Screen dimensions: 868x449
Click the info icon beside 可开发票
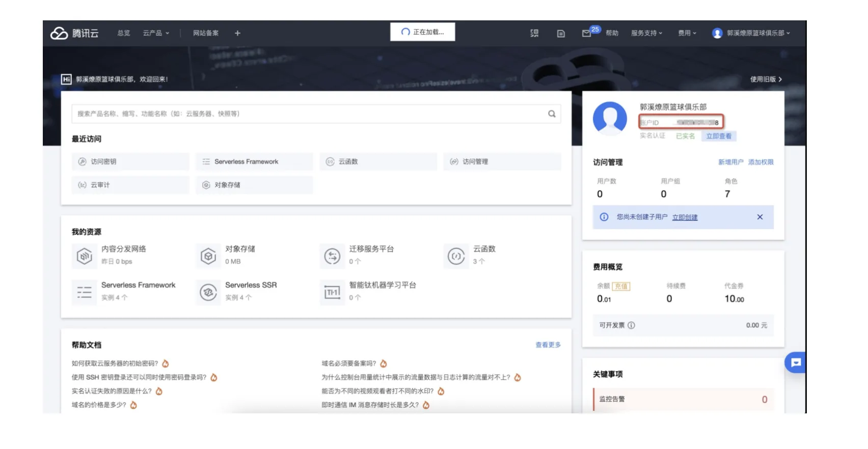(x=631, y=325)
